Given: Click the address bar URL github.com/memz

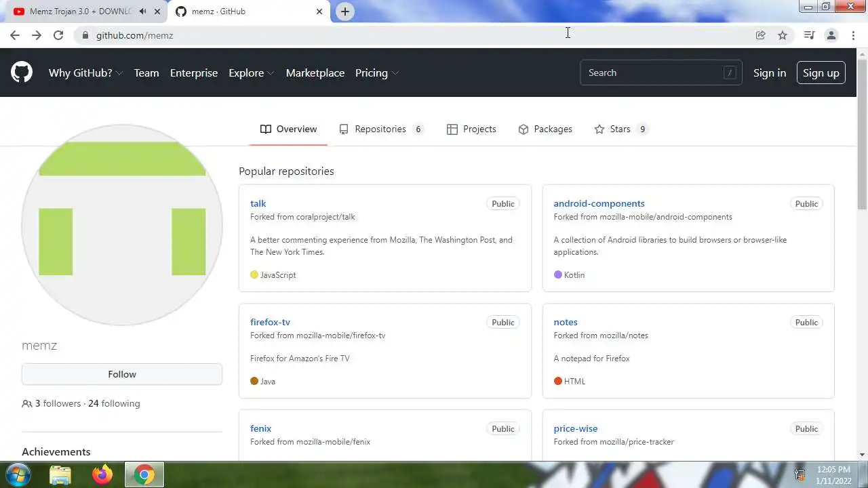Looking at the screenshot, I should [x=134, y=35].
